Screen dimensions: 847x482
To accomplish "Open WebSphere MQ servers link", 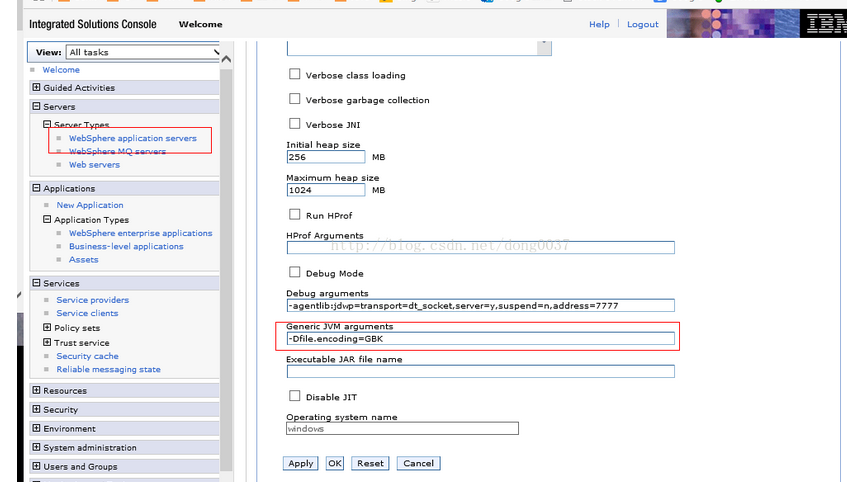I will pos(117,151).
